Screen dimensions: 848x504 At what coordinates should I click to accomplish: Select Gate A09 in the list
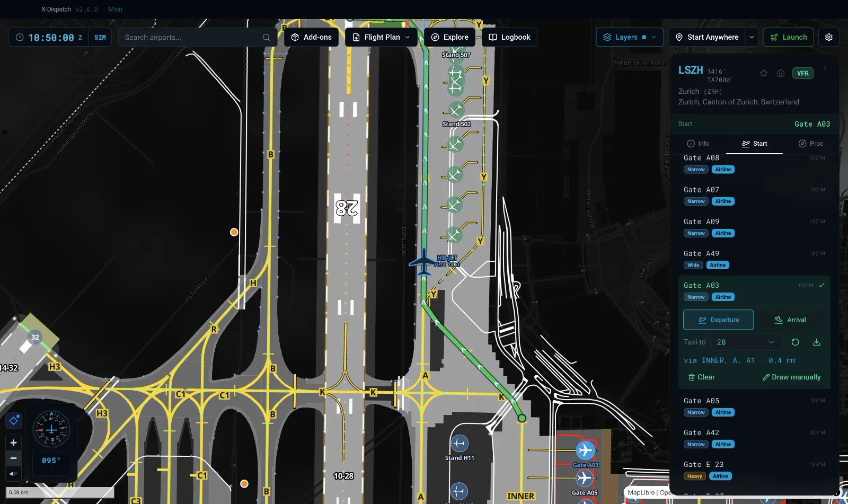click(x=754, y=227)
